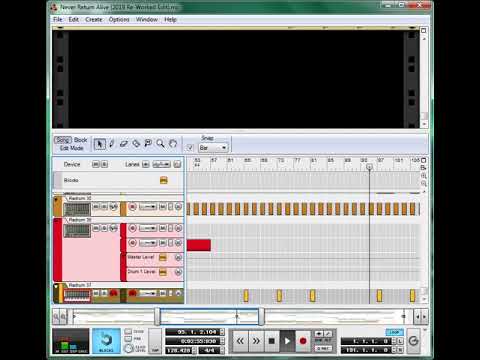Maximize the rack with top-right square icon
This screenshot has height=360, width=480.
click(x=423, y=30)
